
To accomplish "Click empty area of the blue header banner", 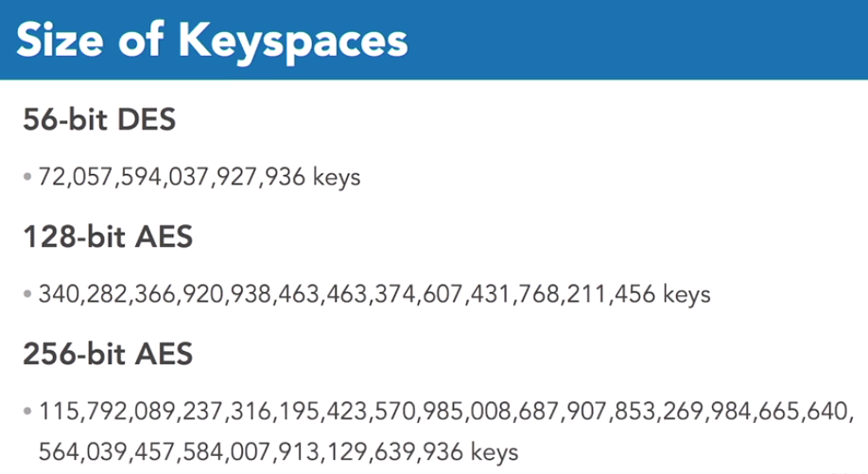I will [x=643, y=40].
